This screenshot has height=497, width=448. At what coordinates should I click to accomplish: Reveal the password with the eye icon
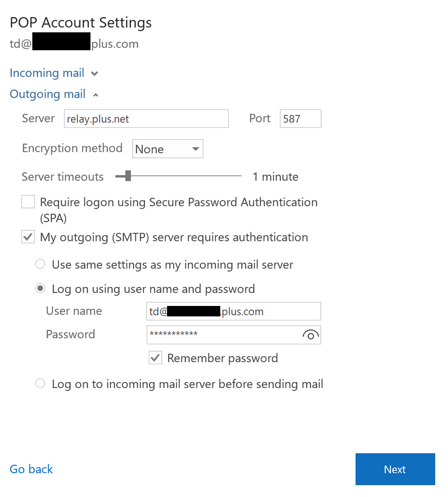(x=311, y=335)
